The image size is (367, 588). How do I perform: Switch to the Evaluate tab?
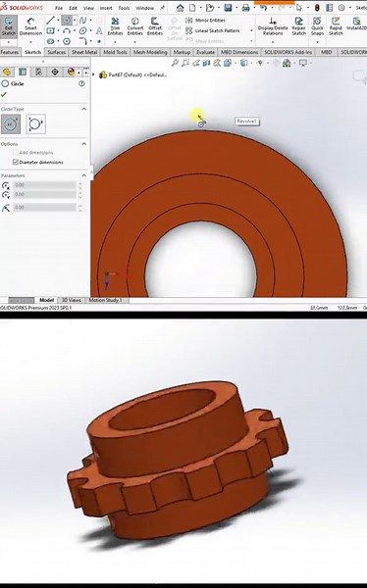pos(205,52)
